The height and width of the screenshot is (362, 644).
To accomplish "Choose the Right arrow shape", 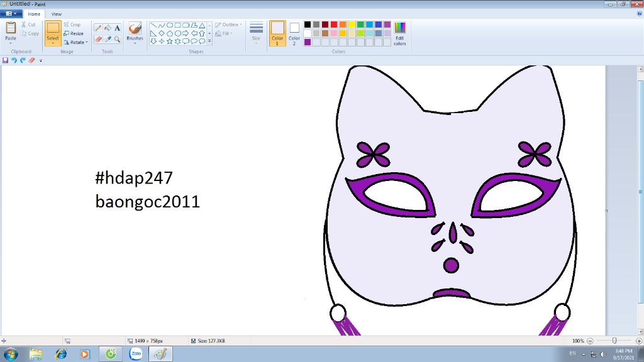I will coord(186,33).
